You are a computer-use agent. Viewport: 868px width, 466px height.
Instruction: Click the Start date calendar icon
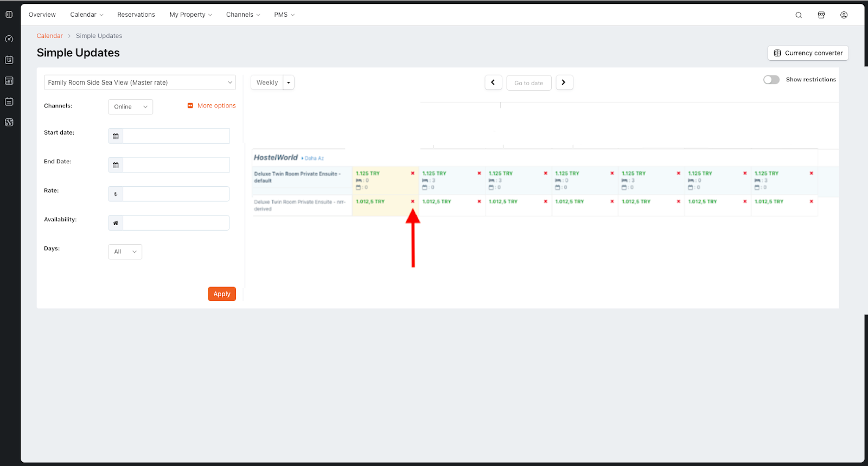(116, 136)
